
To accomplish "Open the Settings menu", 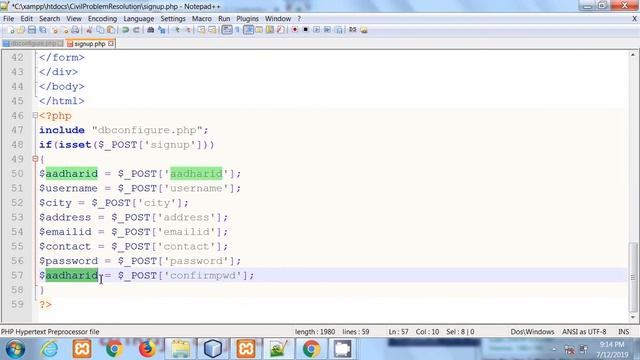I will point(173,19).
